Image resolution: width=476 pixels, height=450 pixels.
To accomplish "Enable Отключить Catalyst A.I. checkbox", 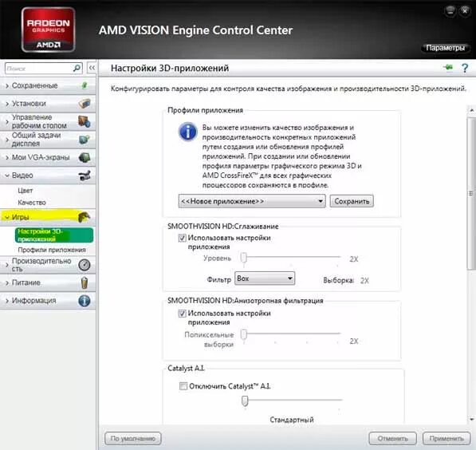I will coord(183,386).
